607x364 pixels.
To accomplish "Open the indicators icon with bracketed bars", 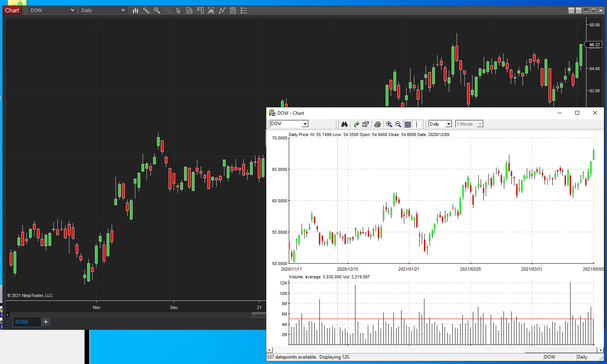I will pos(211,10).
